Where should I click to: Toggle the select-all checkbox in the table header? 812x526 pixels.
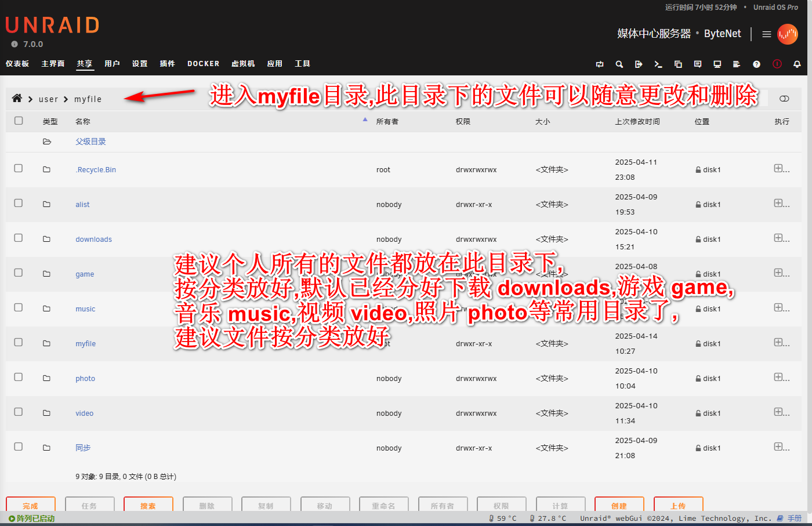click(19, 121)
